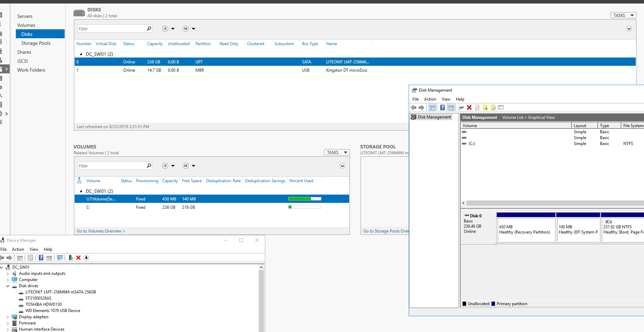Toggle the action pane icon in Disk Management
The image size is (644, 332).
pos(451,108)
